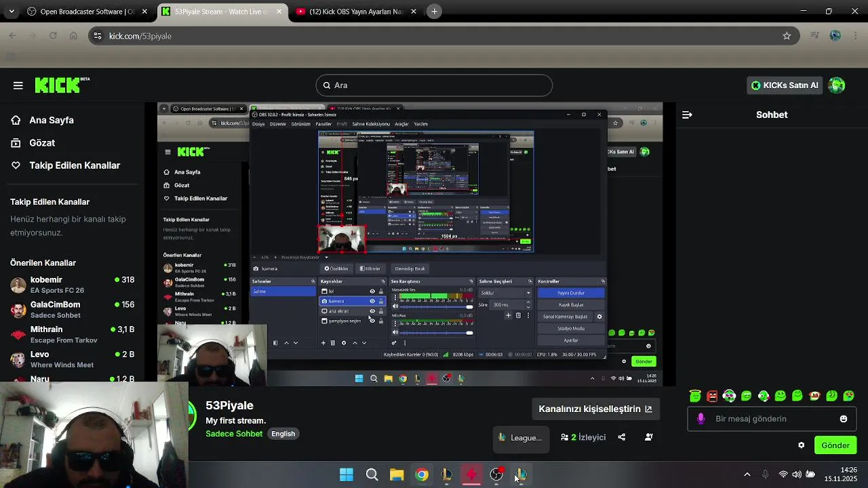Viewport: 868px width, 488px height.
Task: Open Windows Start menu
Action: [347, 474]
